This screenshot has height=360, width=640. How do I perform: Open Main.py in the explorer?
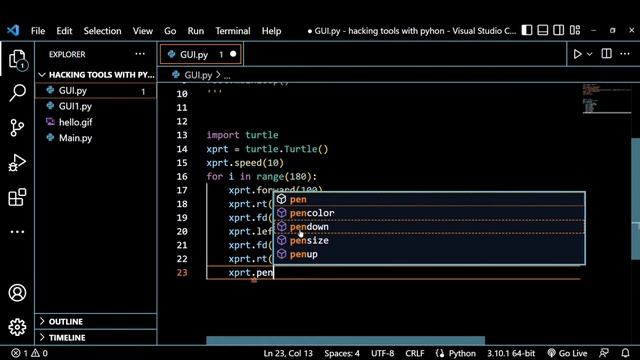97,138
